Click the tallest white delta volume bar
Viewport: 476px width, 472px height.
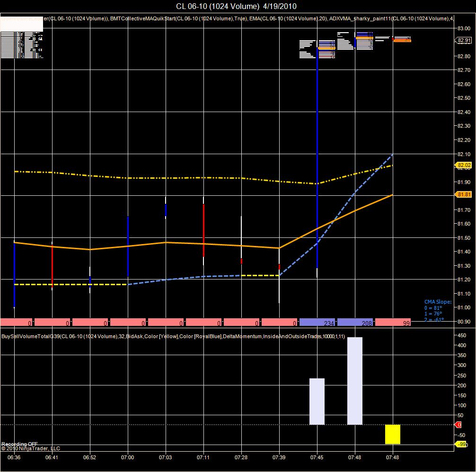(355, 381)
